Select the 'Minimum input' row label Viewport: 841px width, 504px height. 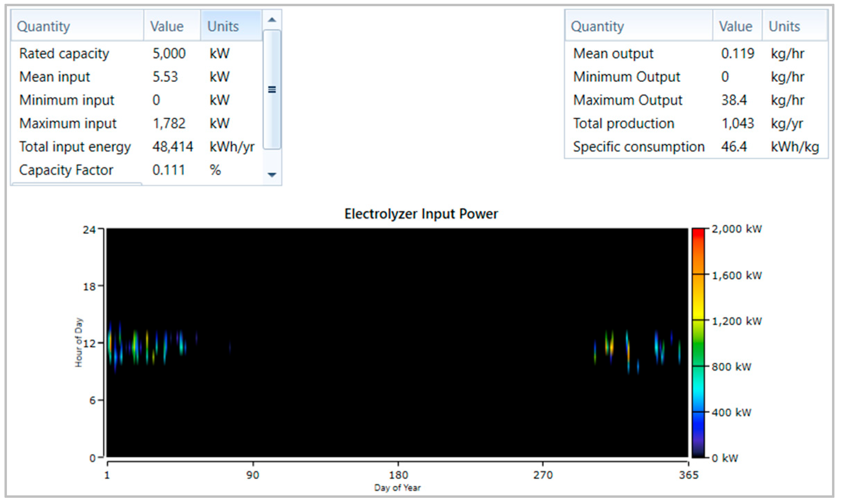coord(67,100)
